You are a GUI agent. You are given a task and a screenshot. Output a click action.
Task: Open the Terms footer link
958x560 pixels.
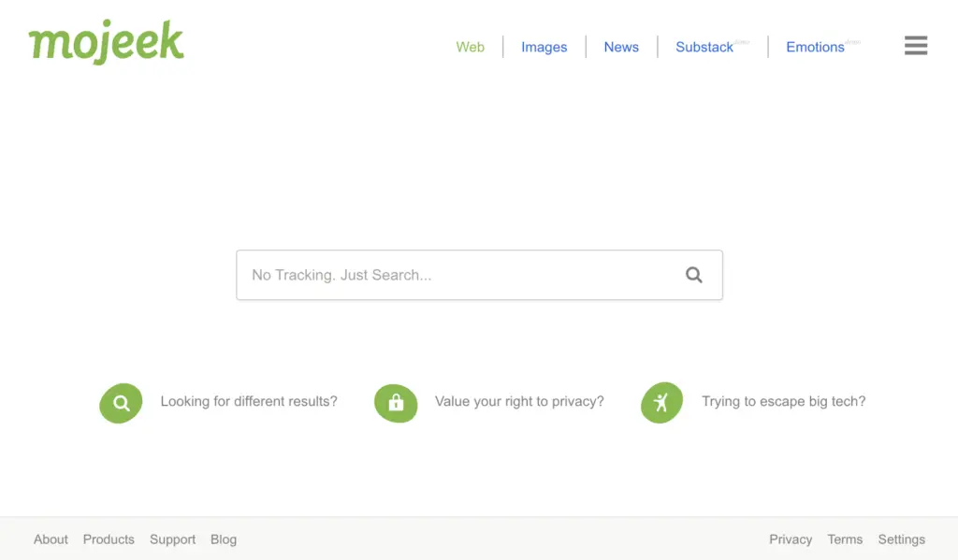[x=845, y=539]
